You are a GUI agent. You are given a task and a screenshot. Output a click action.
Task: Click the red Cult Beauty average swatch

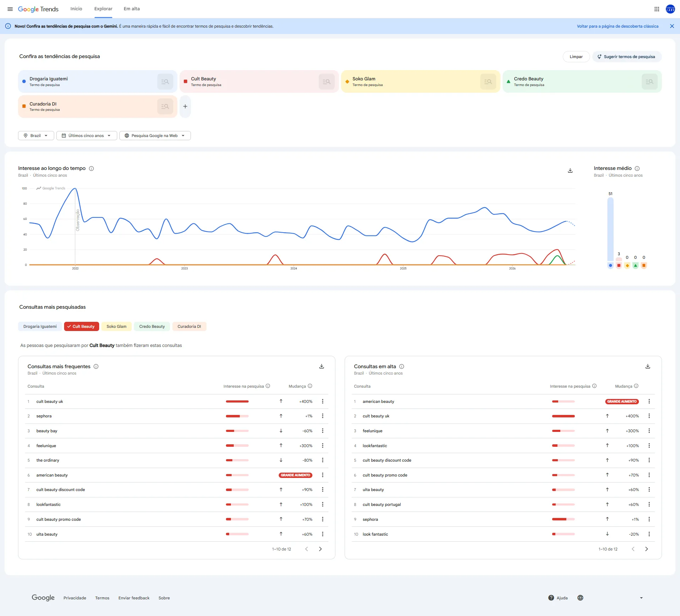(619, 266)
